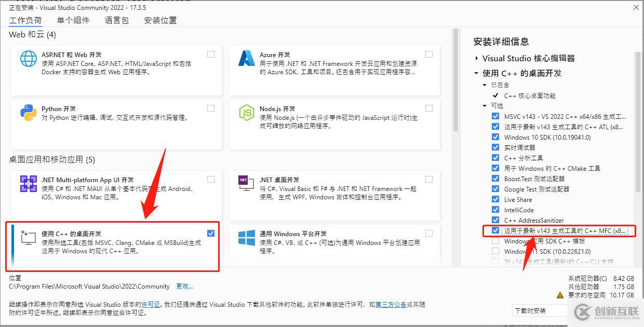Uncheck the Live Share component
Screen dimensions: 644x327
(495, 199)
